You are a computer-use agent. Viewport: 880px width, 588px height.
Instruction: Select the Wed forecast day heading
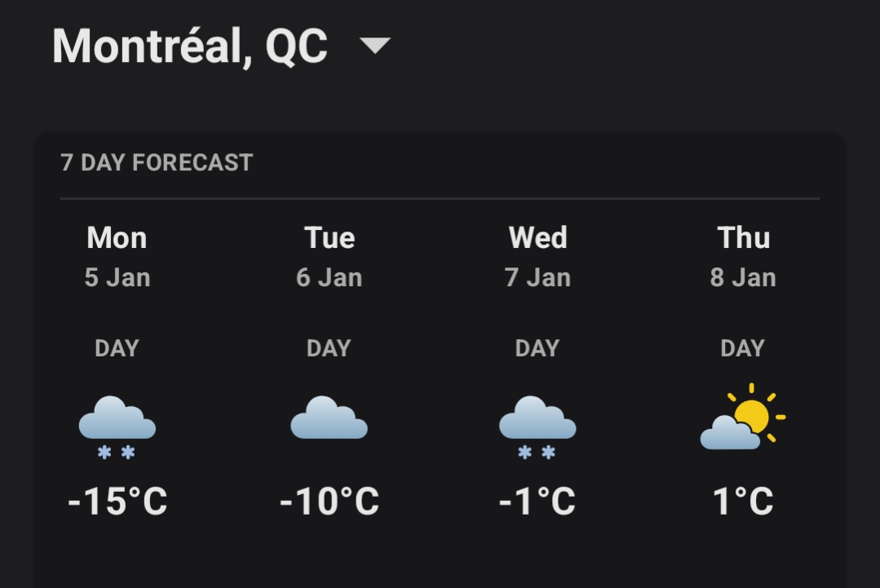[x=537, y=237]
